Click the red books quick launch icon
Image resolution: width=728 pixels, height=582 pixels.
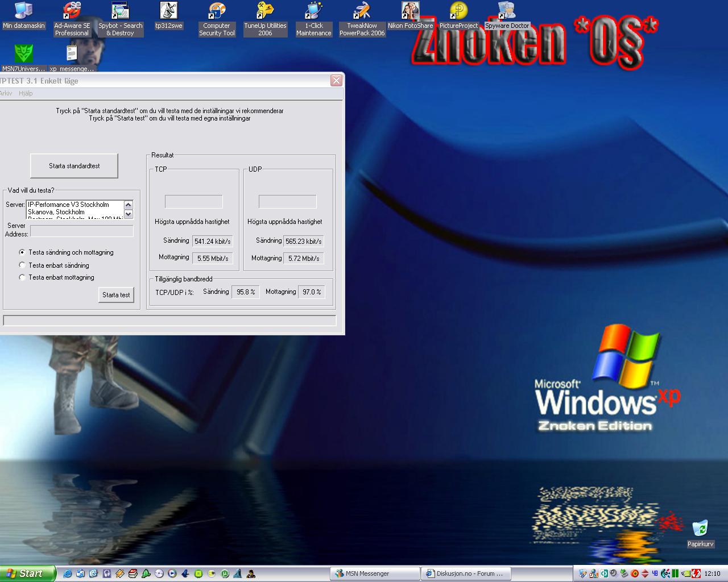coord(133,573)
